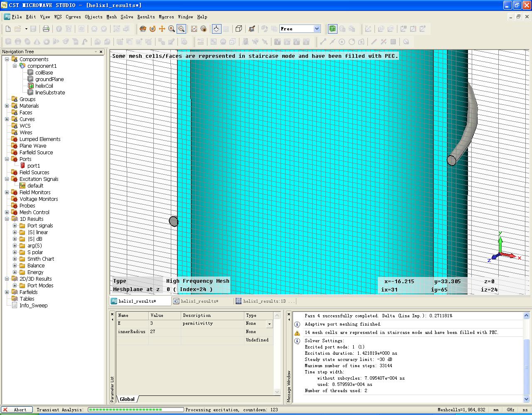
Task: Click the innerRadius value field 27
Action: 165,332
